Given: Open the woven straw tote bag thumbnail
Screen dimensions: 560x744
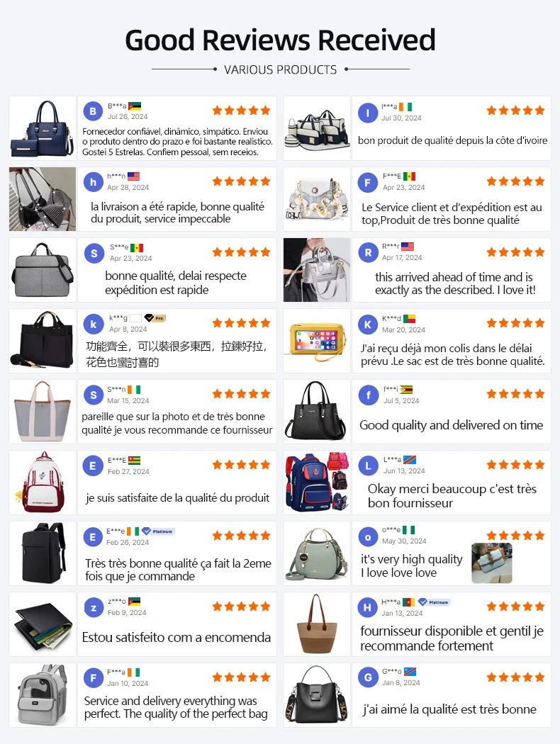Looking at the screenshot, I should [317, 624].
